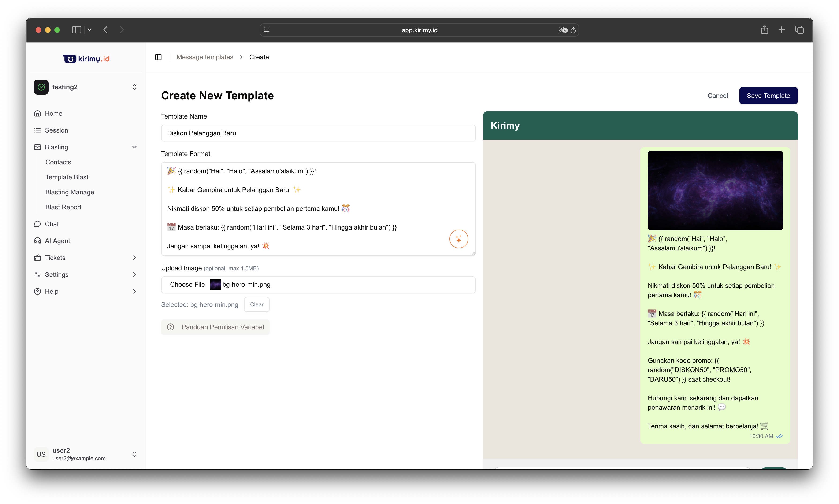This screenshot has width=839, height=504.
Task: Click the translate icon in address bar
Action: tap(563, 30)
